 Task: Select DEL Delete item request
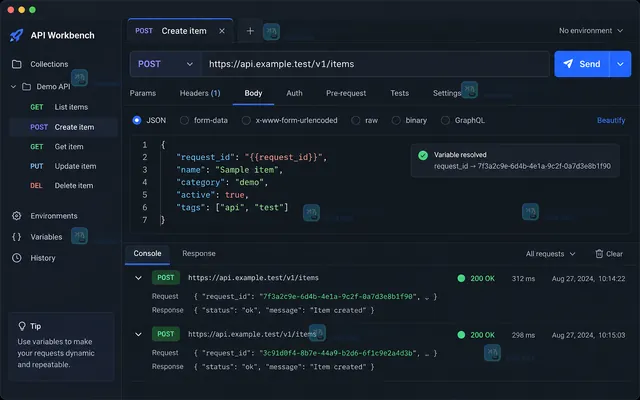[63, 185]
